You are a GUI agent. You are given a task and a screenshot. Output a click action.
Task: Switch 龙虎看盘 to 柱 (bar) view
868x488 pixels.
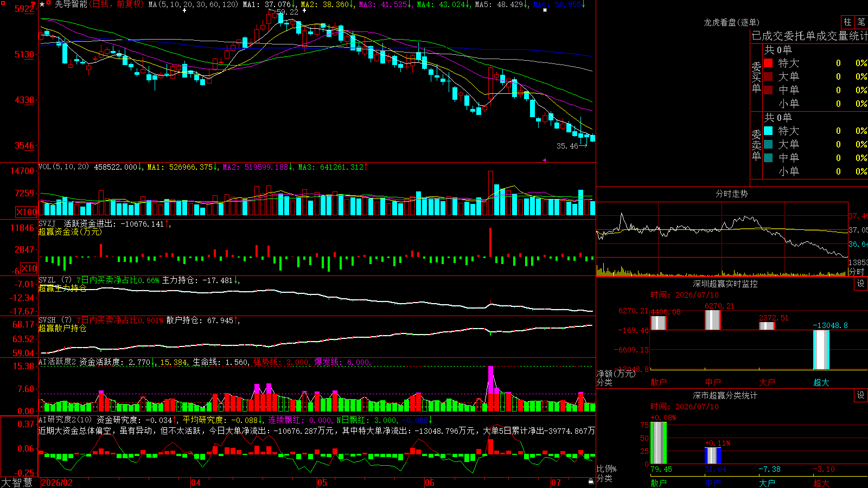coord(847,22)
